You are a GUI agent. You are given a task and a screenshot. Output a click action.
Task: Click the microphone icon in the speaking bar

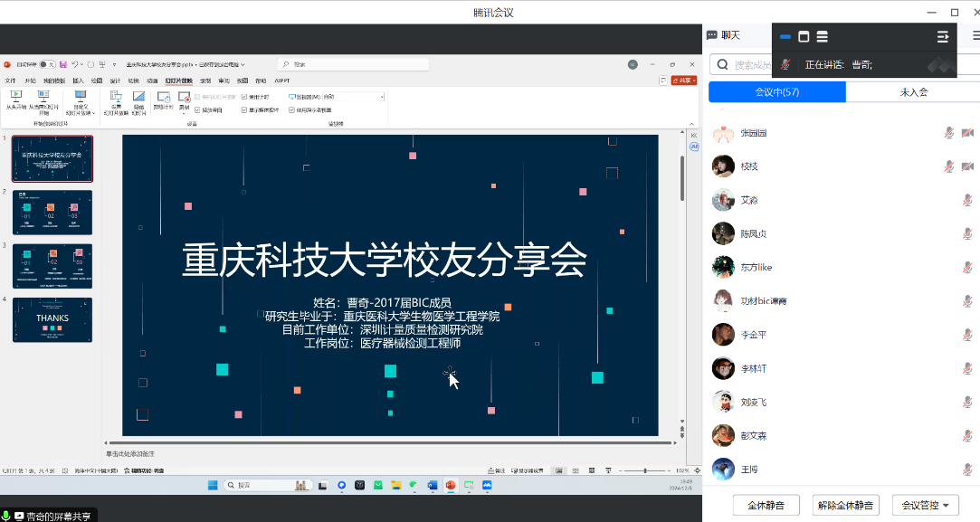(x=786, y=63)
